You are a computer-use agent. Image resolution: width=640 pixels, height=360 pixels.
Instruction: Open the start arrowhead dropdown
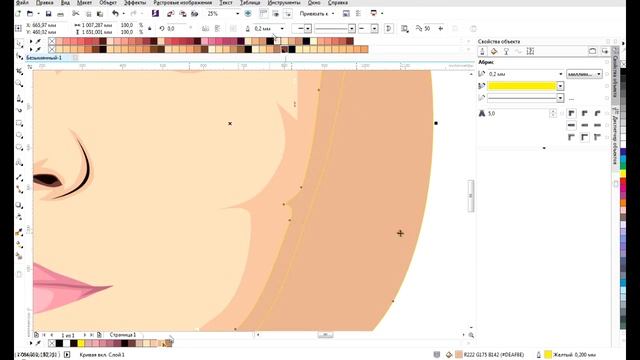(x=308, y=29)
